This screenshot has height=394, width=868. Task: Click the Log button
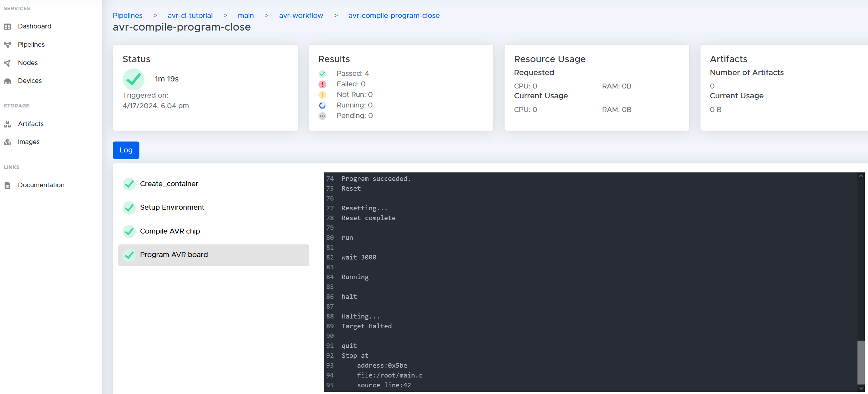coord(126,150)
